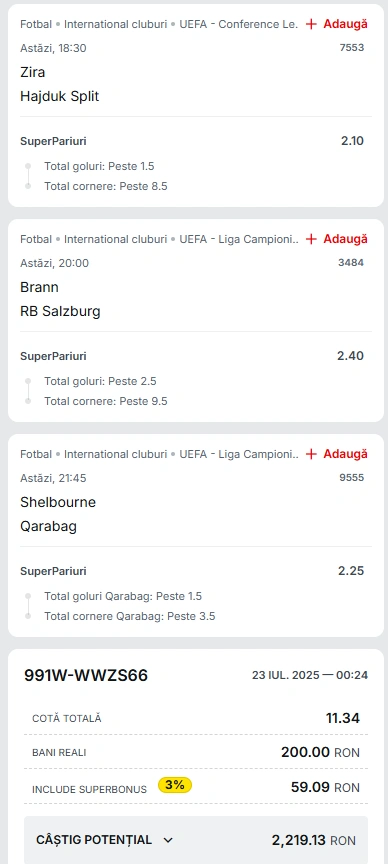The width and height of the screenshot is (388, 864).
Task: Open the Qarabag team name
Action: tap(48, 527)
